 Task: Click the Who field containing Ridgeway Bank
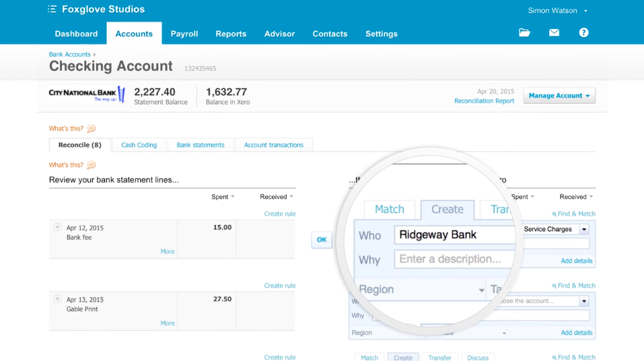[x=455, y=235]
